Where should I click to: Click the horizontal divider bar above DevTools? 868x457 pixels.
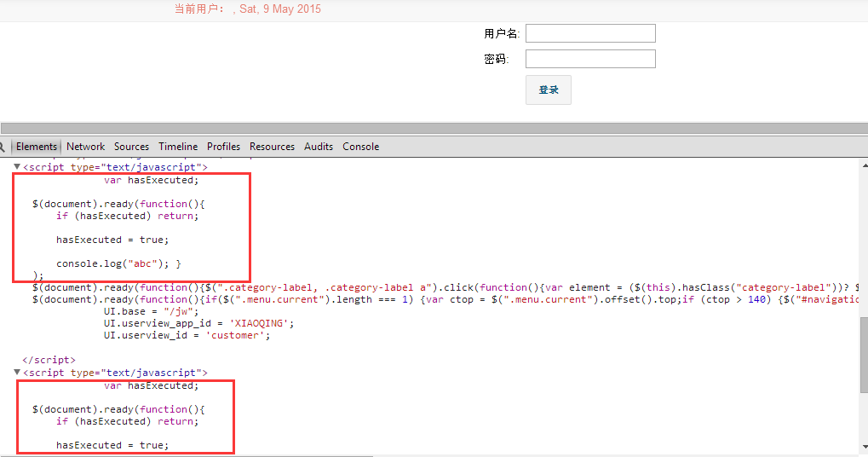[434, 129]
